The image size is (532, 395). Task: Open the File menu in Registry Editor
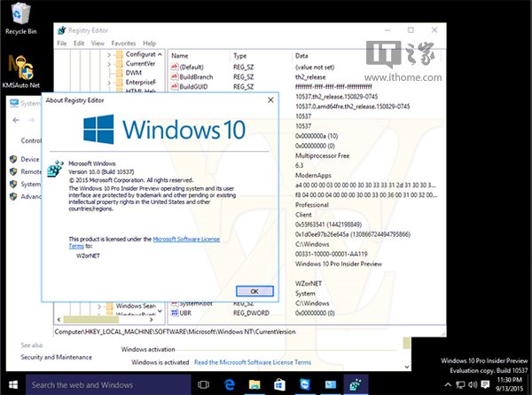tap(62, 43)
